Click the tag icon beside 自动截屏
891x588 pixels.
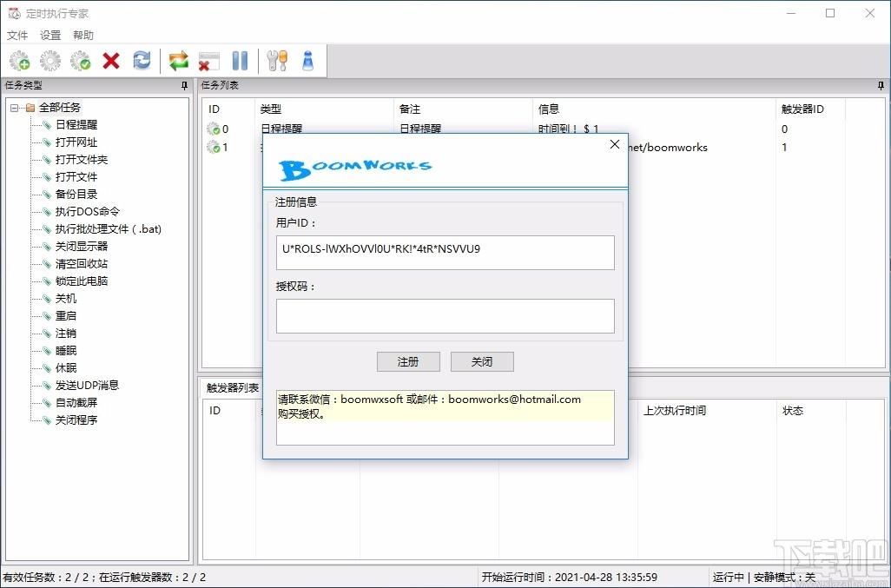(x=47, y=403)
